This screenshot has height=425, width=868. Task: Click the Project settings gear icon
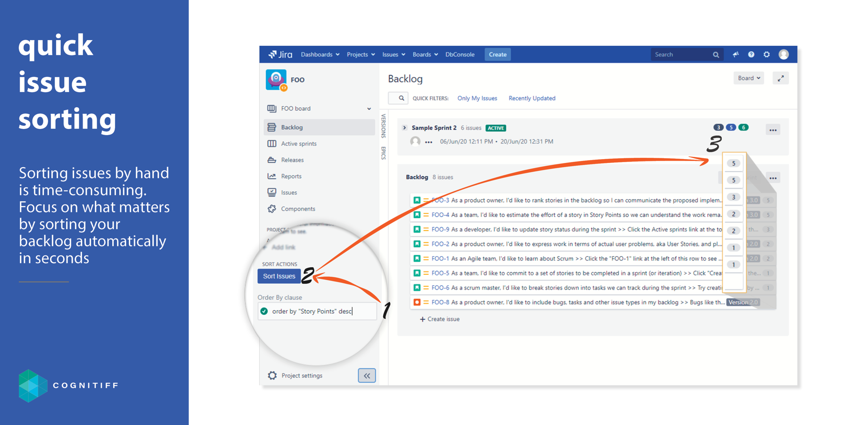(272, 375)
